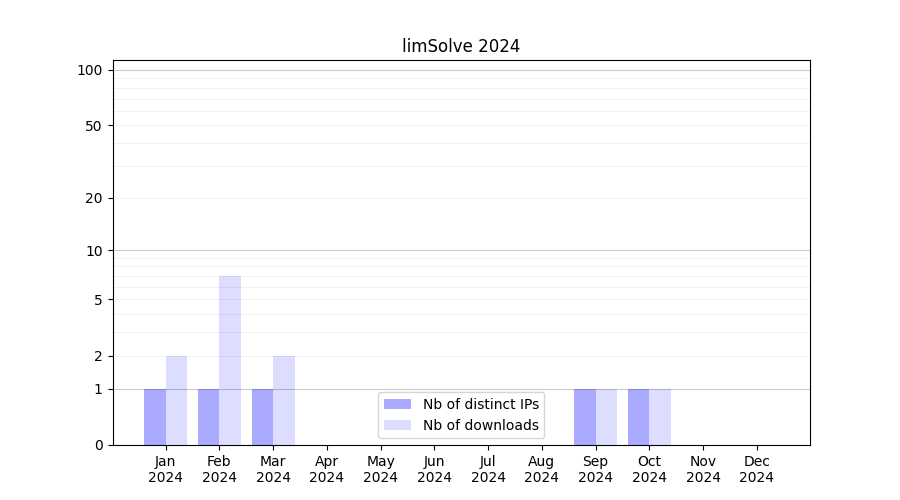Click the tall Feb 2024 downloads bar
The height and width of the screenshot is (500, 900).
tap(230, 360)
